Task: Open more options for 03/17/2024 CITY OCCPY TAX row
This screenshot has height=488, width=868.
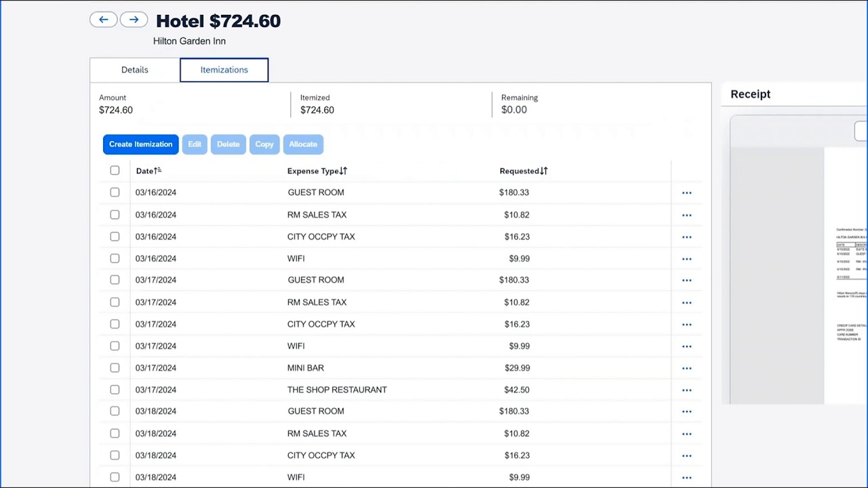Action: (687, 325)
